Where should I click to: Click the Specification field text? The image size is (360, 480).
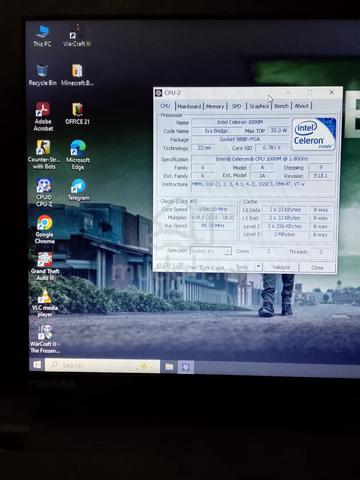tap(262, 159)
